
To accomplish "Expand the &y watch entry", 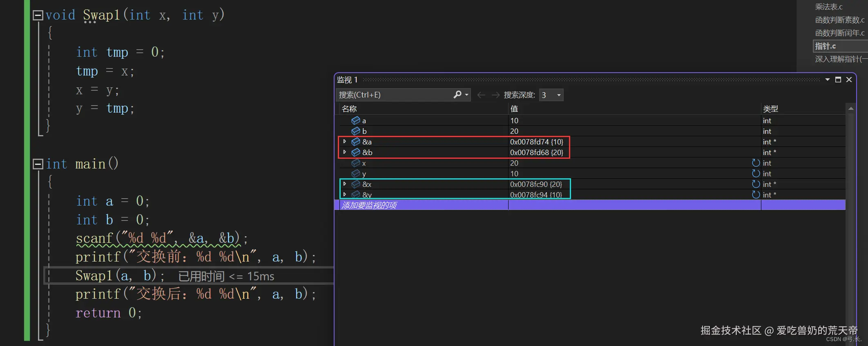I will point(345,195).
